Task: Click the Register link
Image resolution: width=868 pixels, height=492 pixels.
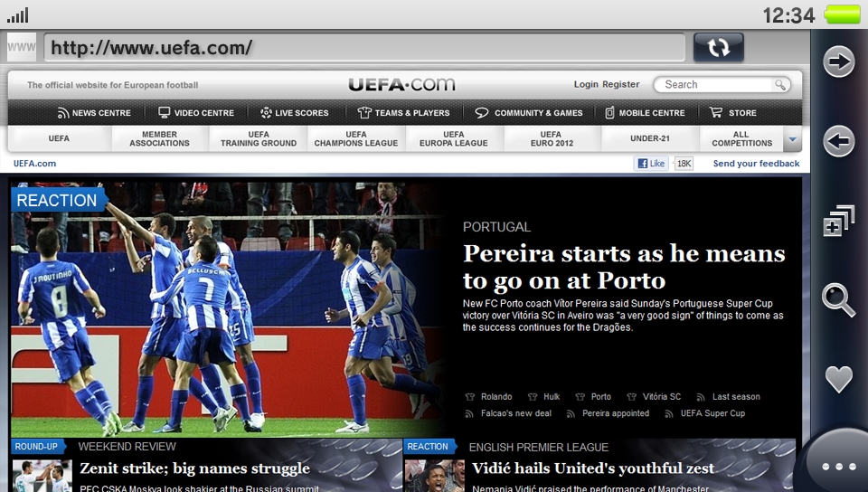Action: click(x=621, y=84)
